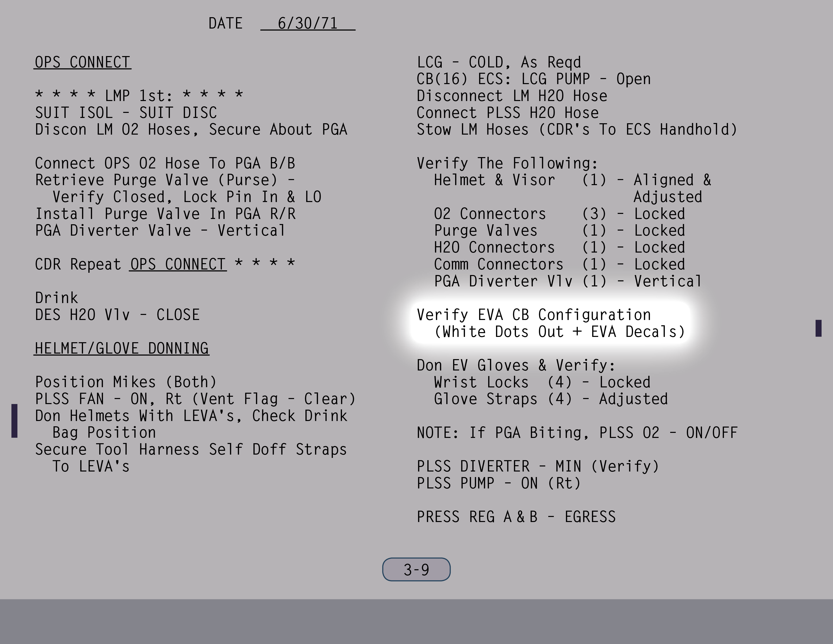Click the PLSS DIVERTER - MIN (Verify) line

537,466
